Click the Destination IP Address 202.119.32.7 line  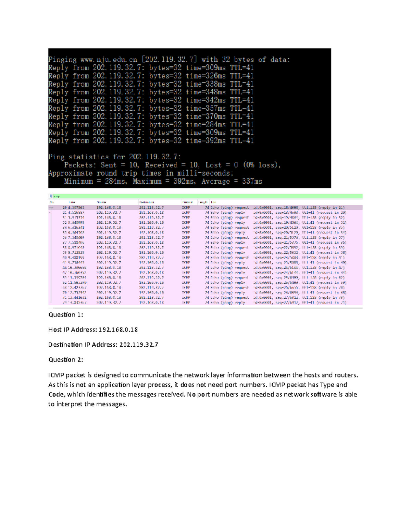point(103,344)
